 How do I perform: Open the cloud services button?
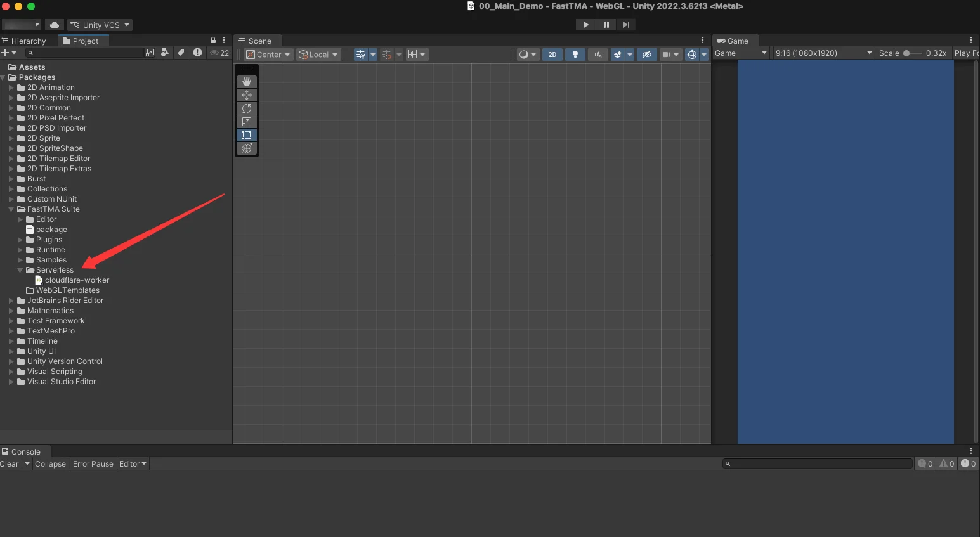[55, 25]
